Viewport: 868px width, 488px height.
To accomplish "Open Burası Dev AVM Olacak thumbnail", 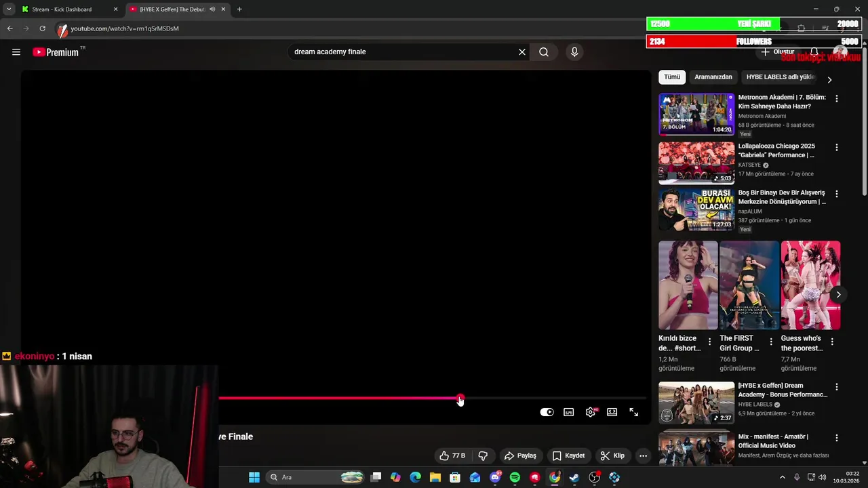I will click(x=696, y=211).
